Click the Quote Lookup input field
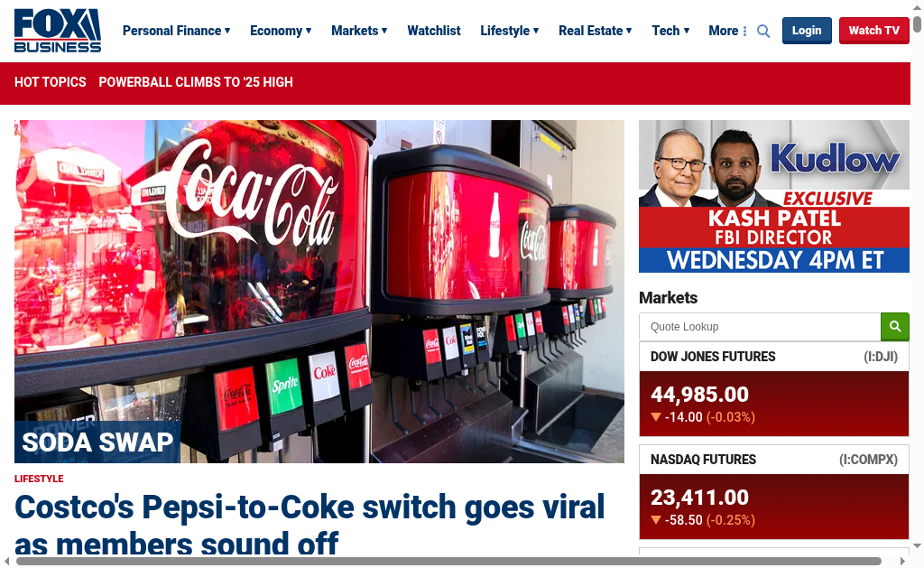 [x=760, y=327]
